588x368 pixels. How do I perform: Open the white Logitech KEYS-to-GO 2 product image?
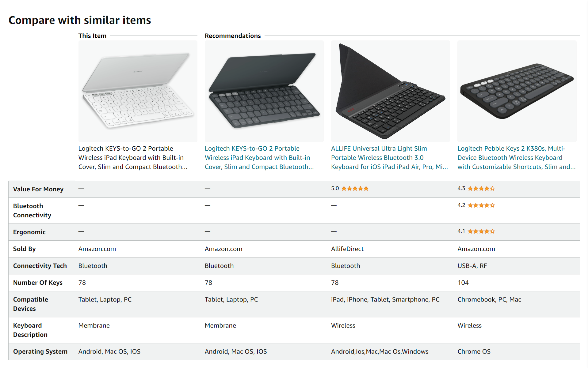[138, 91]
